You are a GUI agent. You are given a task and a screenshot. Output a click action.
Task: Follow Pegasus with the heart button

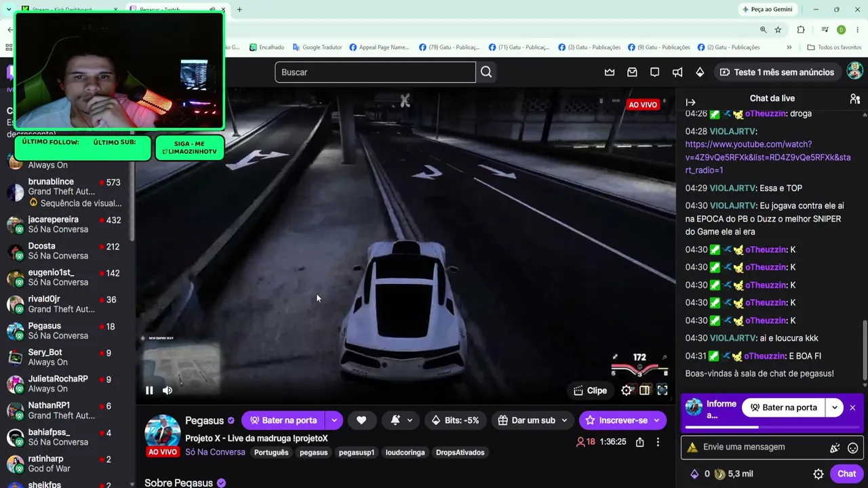click(x=361, y=420)
